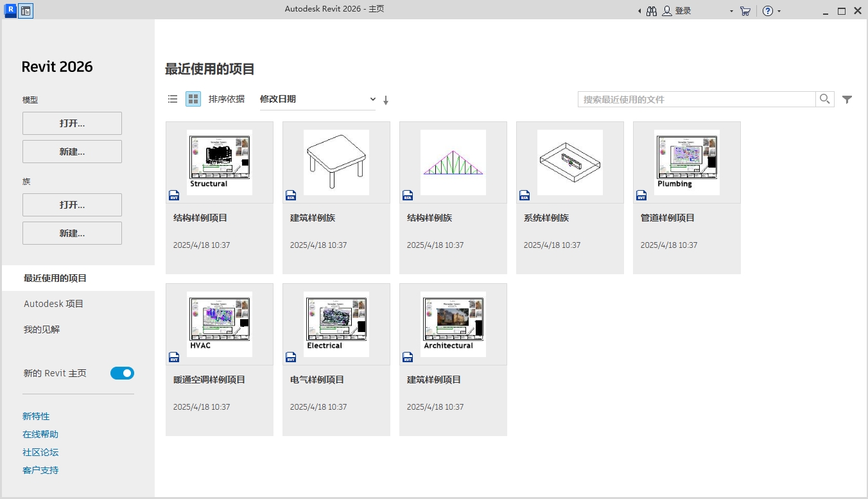Select the Autodesk 项目 tab
This screenshot has width=868, height=499.
pyautogui.click(x=54, y=304)
